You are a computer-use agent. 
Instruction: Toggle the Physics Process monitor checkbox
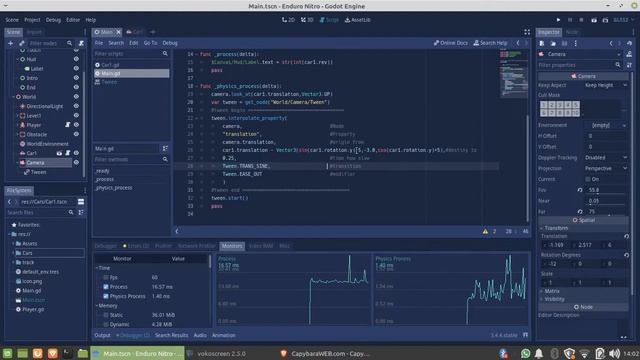pos(106,296)
